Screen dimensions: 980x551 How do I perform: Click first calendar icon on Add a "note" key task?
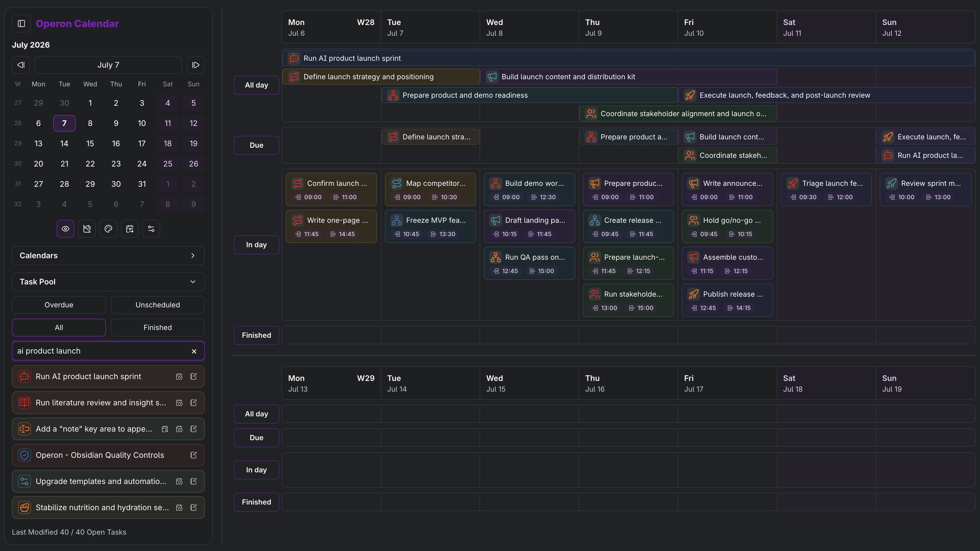coord(165,429)
